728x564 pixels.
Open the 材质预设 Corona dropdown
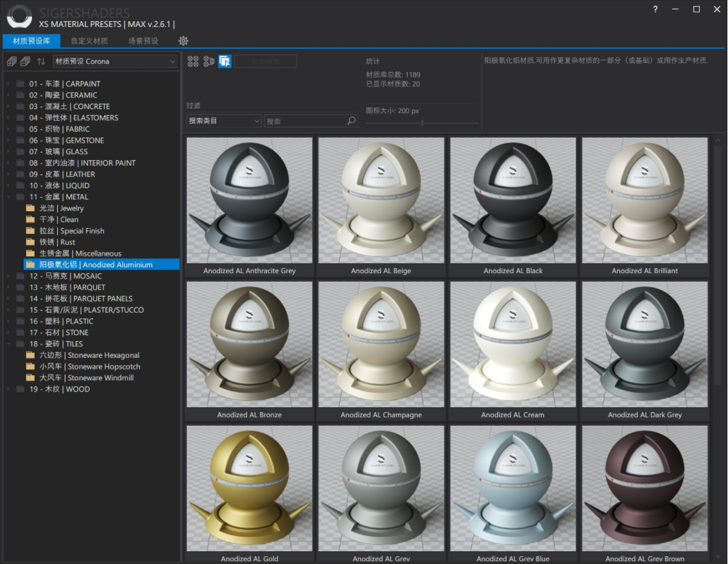click(115, 62)
